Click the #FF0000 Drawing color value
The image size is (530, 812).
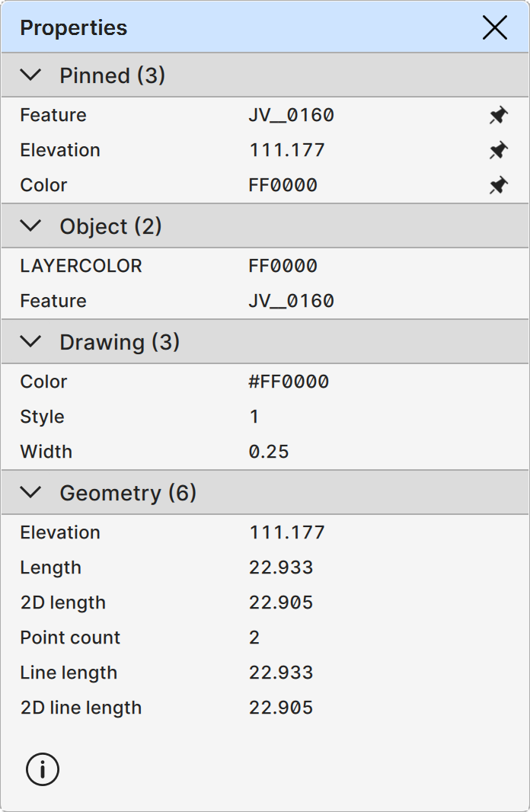point(289,382)
